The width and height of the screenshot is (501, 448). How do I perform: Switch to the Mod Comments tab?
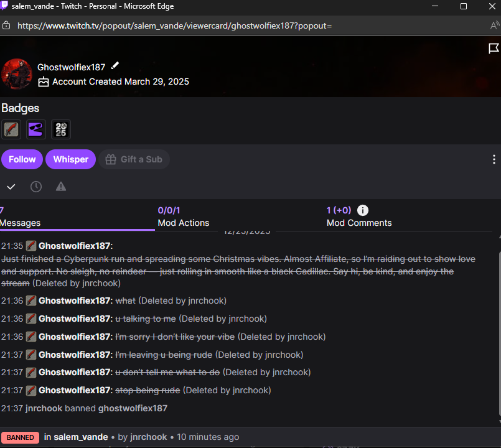[359, 217]
